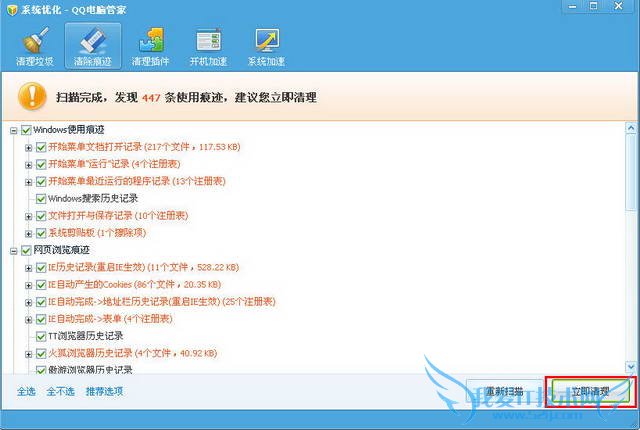Collapse the 网页浏览痕迹 tree group
The height and width of the screenshot is (430, 640).
(x=13, y=251)
